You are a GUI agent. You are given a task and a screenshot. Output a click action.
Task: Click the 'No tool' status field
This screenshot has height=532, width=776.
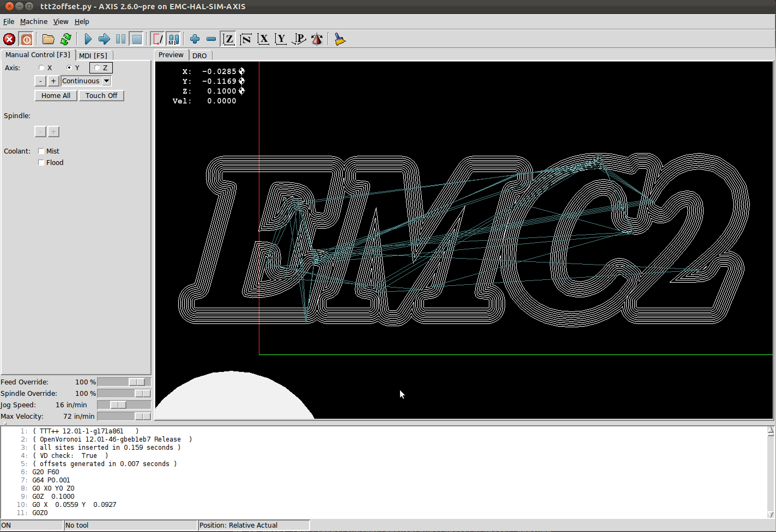pos(130,525)
